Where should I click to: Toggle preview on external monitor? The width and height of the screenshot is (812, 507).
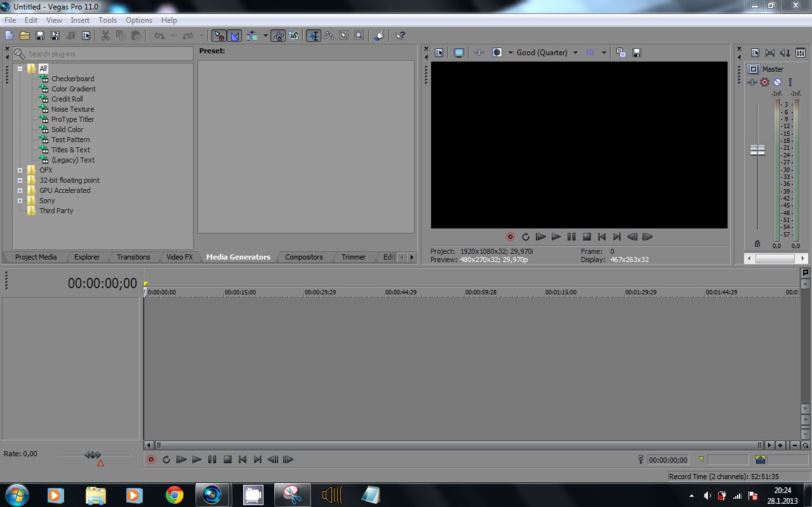point(458,53)
